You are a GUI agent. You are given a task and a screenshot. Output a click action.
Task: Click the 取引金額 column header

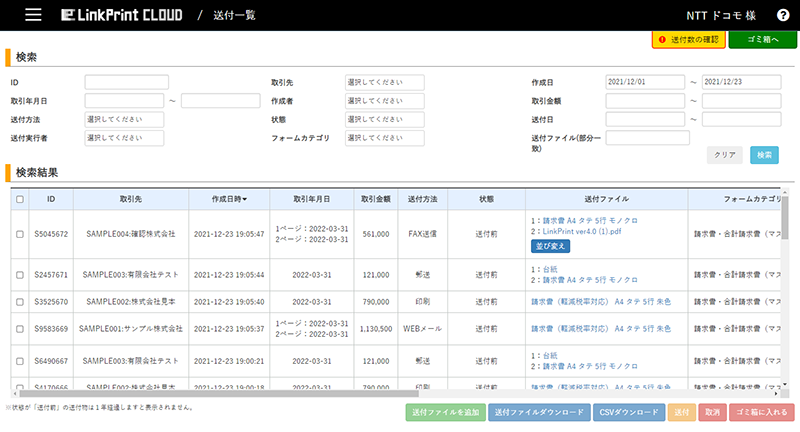click(x=376, y=199)
